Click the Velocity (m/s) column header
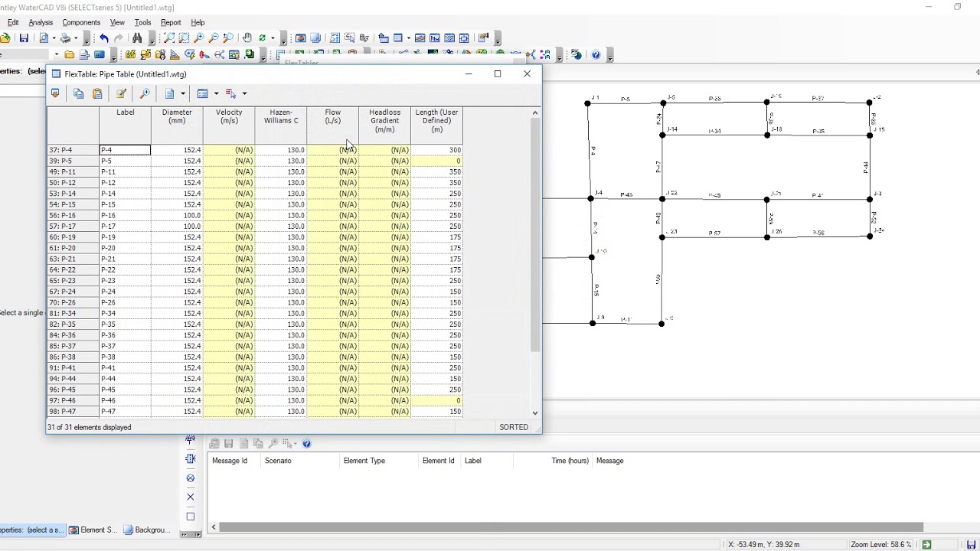The width and height of the screenshot is (980, 551). coord(229,125)
